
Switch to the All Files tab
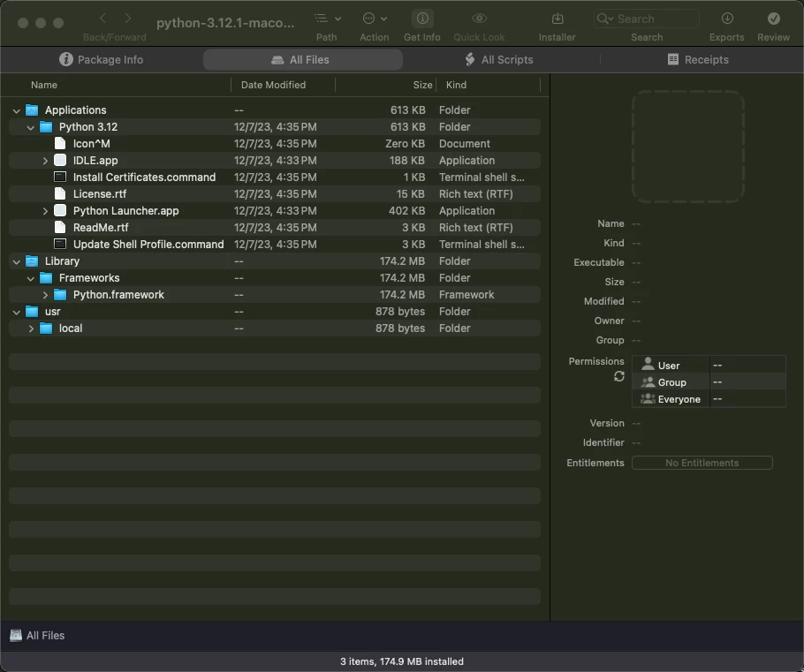click(302, 59)
